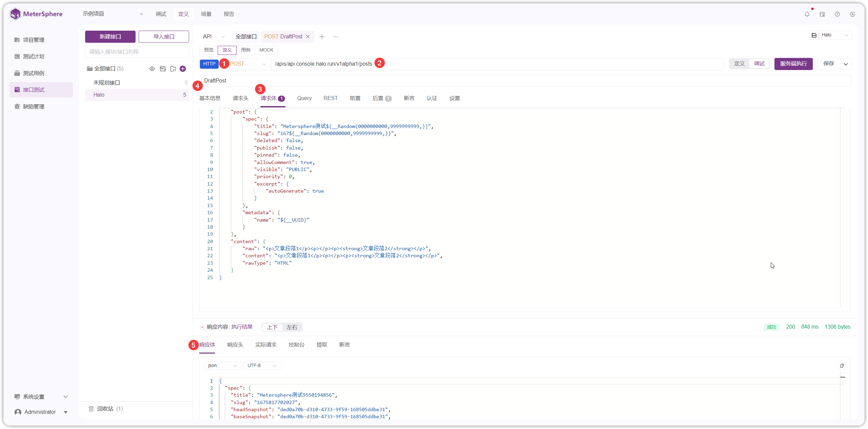The height and width of the screenshot is (429, 868).
Task: Open the 示例项目 project dropdown
Action: 113,14
